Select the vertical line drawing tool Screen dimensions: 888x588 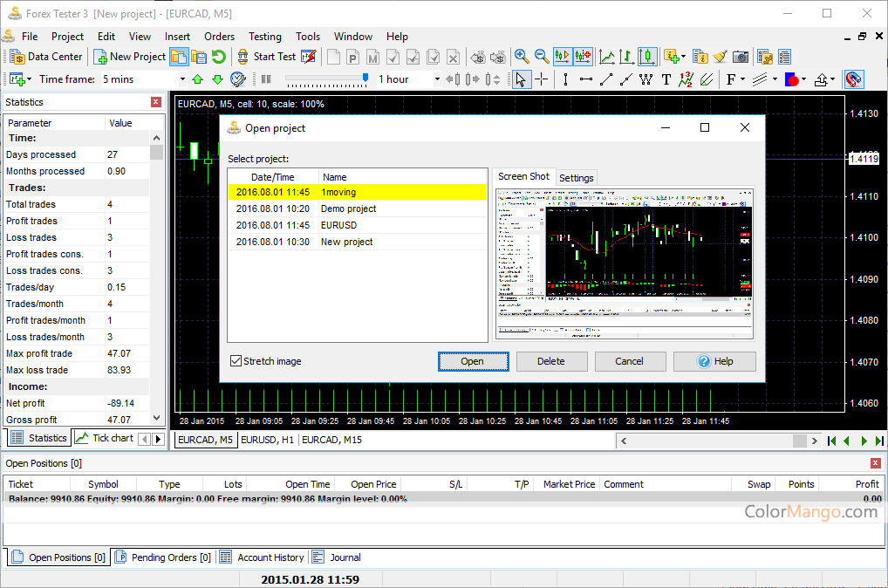tap(565, 79)
